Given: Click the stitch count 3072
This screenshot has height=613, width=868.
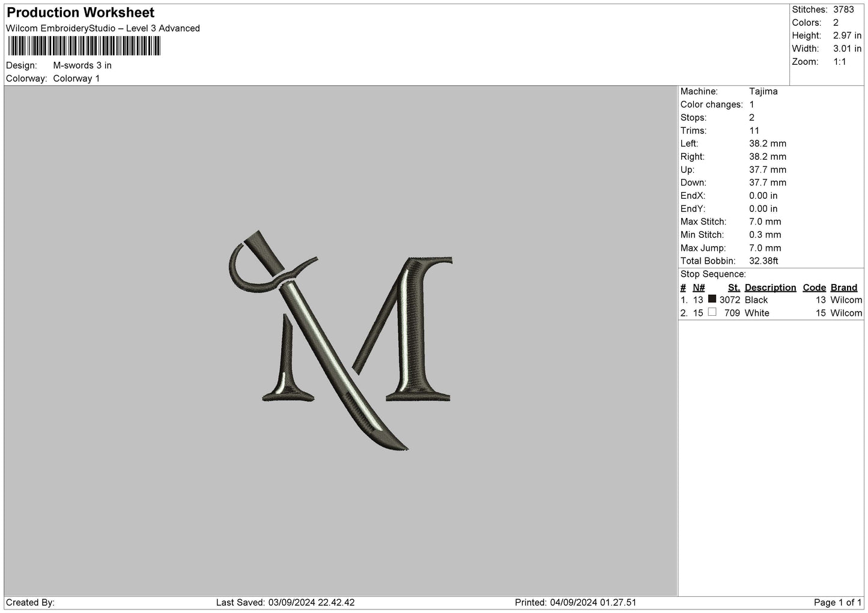Looking at the screenshot, I should coord(730,300).
